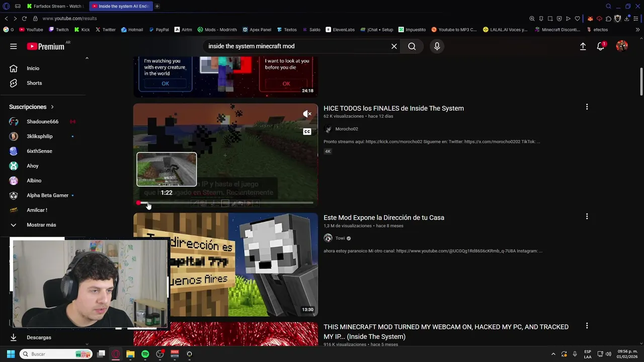Run the search with the magnifier button
The height and width of the screenshot is (362, 644).
412,46
